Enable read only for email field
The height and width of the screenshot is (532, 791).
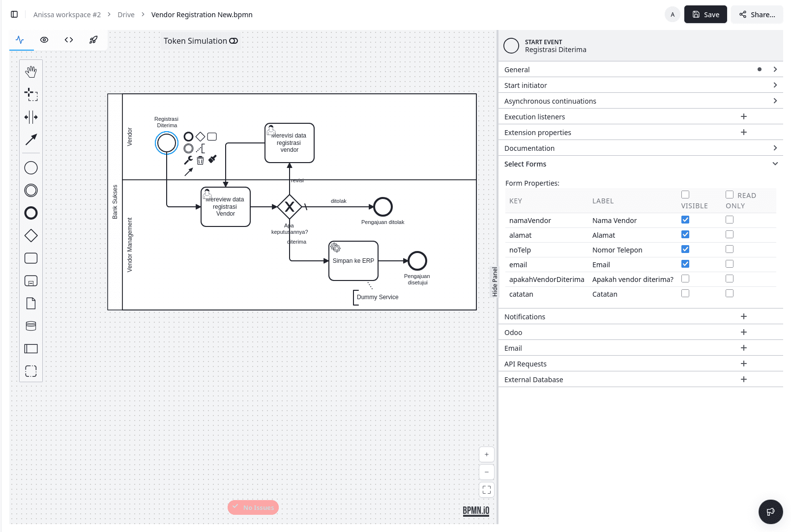point(730,264)
